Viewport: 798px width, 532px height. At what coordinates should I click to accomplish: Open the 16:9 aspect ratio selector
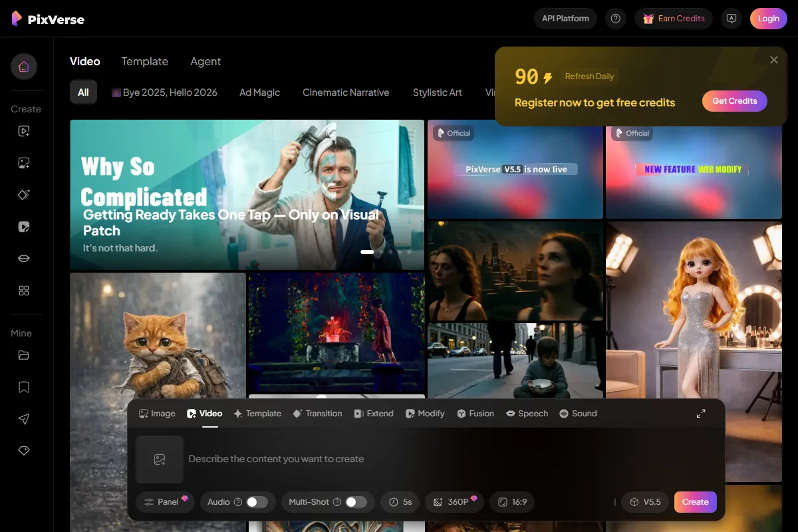[x=512, y=502]
